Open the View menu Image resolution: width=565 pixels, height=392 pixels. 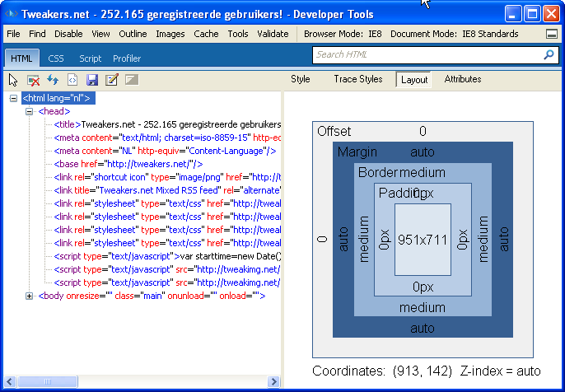[x=100, y=34]
